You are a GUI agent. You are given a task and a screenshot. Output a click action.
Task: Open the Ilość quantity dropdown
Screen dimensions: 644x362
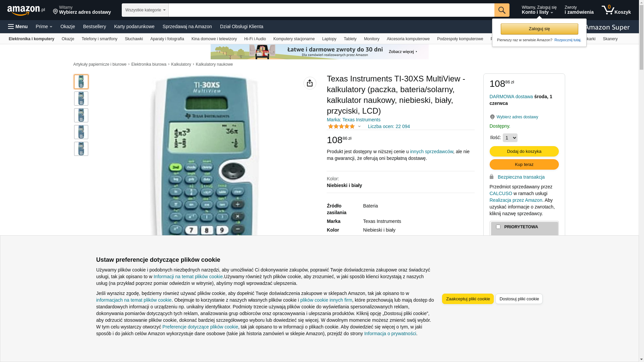click(x=510, y=138)
